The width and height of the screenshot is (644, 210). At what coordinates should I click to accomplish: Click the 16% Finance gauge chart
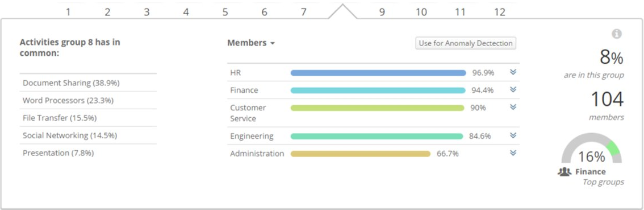[x=591, y=148]
